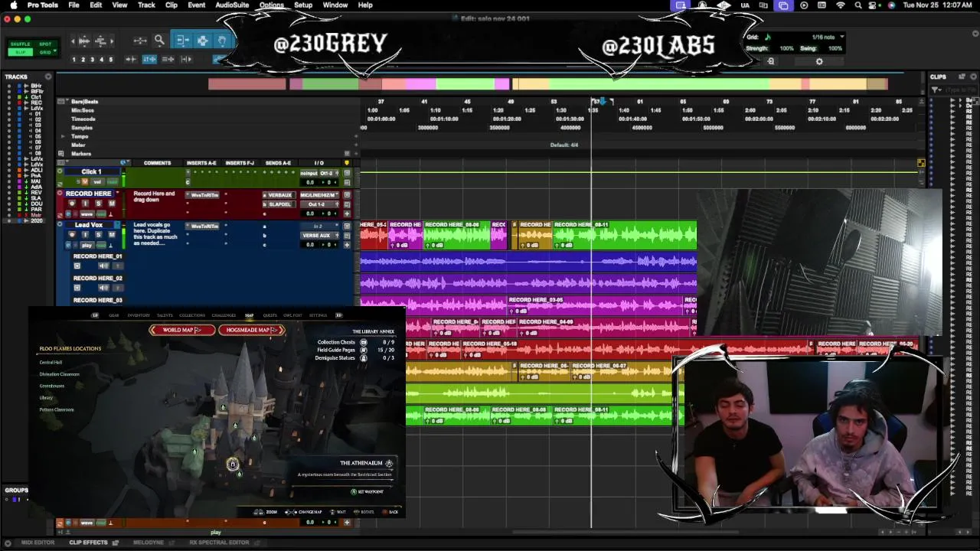Image resolution: width=980 pixels, height=551 pixels.
Task: Click the Universe view colored overview bar
Action: 548,84
